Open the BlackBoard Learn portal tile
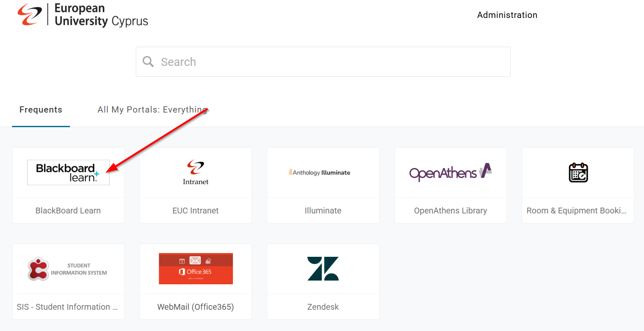This screenshot has width=644, height=331. [x=68, y=186]
